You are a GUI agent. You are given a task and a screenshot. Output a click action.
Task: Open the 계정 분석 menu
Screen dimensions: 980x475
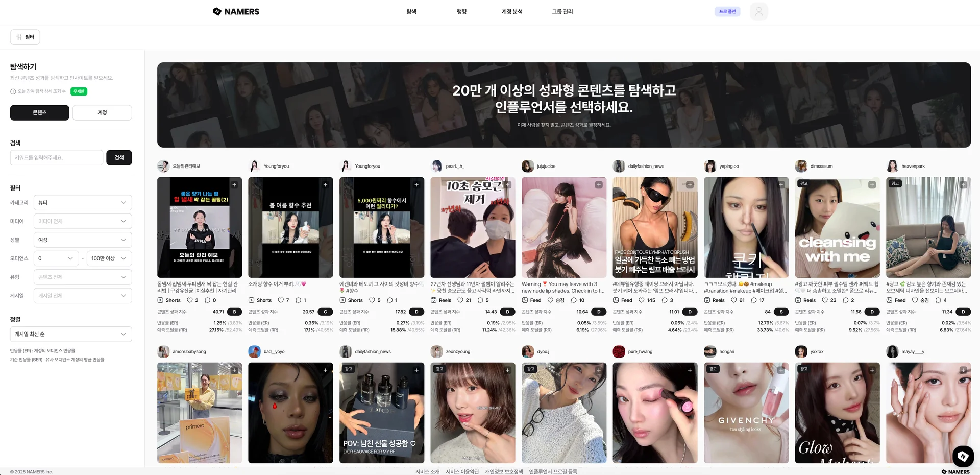point(512,12)
